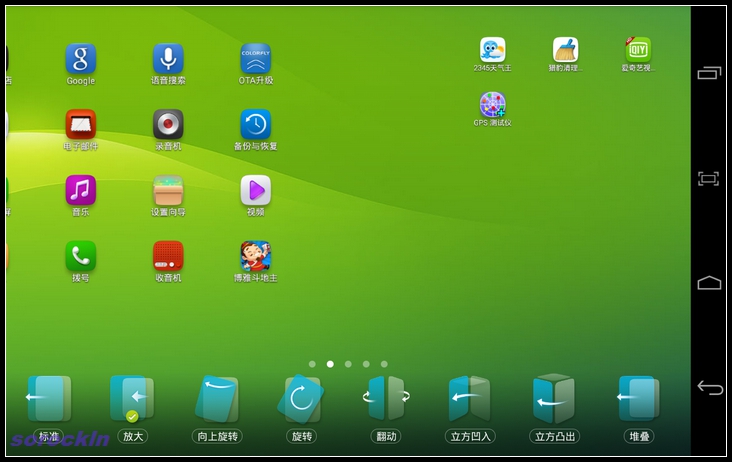Launch 猎豹清理 cleaner app
Screen dimensions: 732x462
point(565,49)
